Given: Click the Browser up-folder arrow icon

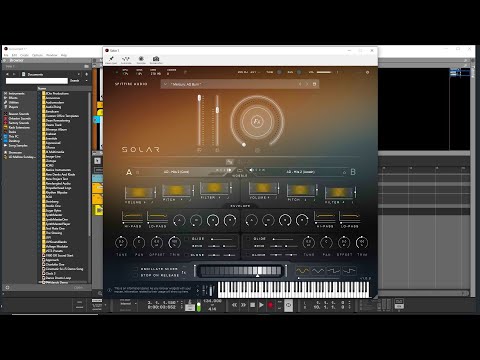Looking at the screenshot, I should tap(87, 74).
